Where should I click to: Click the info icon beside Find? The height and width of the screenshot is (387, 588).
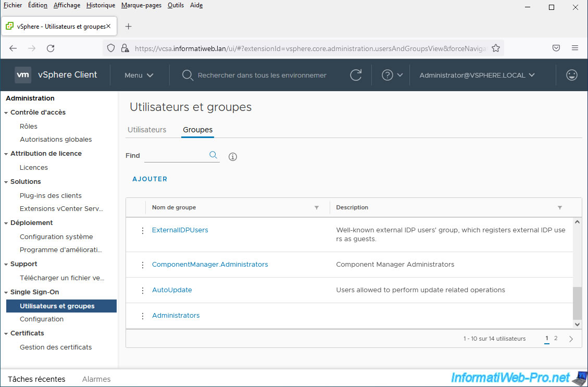[x=233, y=157]
